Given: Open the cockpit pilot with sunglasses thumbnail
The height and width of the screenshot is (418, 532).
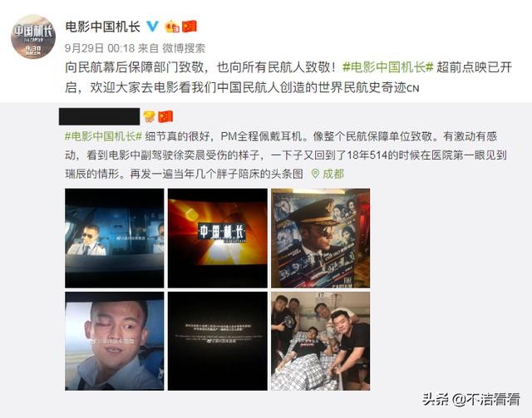Looking at the screenshot, I should coord(115,238).
